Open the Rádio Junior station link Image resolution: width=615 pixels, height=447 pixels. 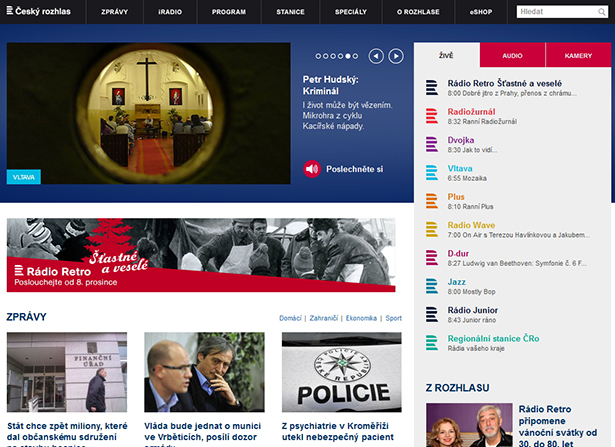tap(473, 310)
